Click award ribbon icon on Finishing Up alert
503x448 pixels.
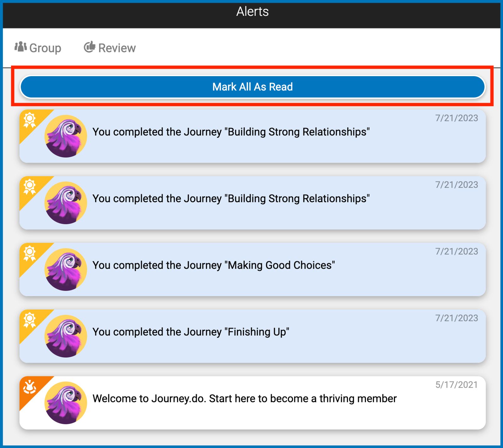coord(30,321)
